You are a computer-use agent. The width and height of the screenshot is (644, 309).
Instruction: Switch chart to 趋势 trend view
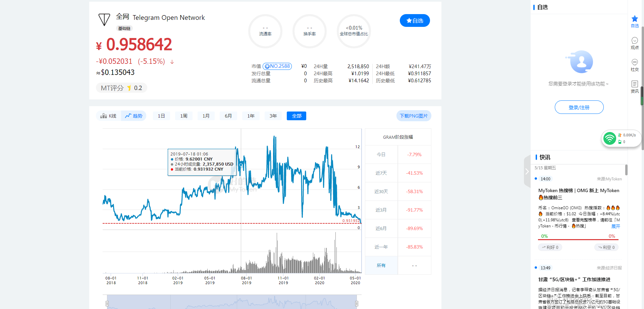pos(134,116)
